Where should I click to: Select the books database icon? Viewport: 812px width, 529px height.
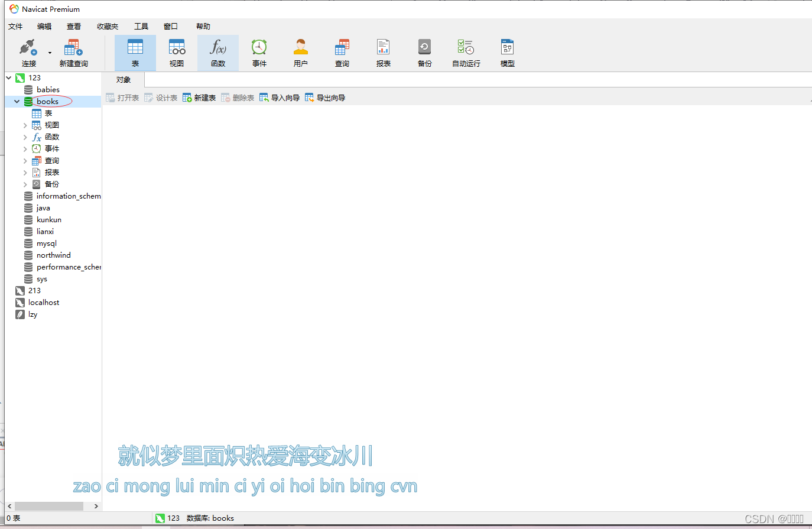tap(28, 101)
